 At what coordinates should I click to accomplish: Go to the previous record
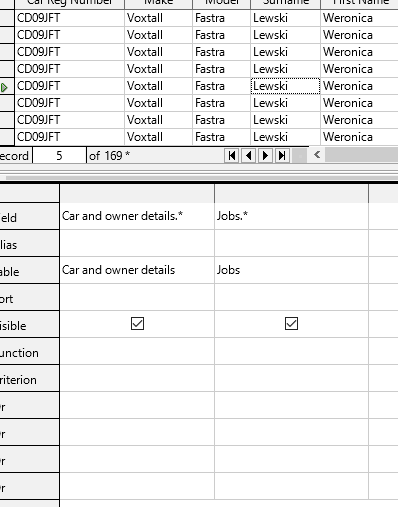248,156
